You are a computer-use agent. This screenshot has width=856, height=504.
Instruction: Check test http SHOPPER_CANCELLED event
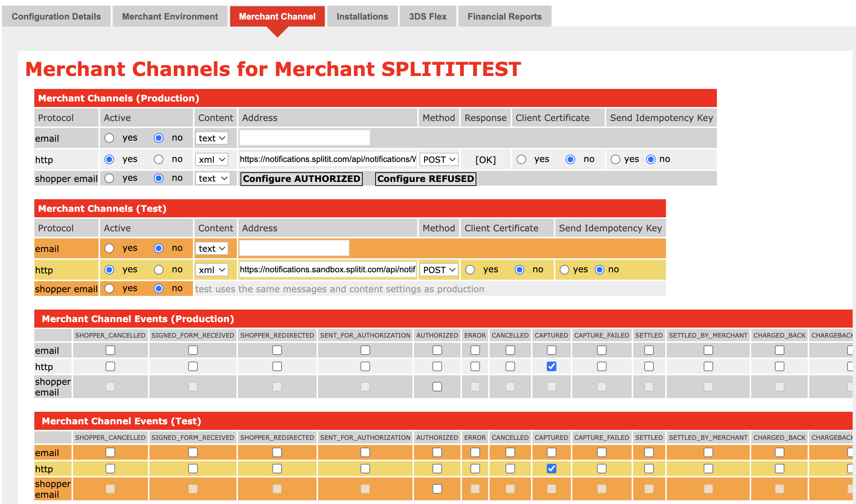(x=110, y=469)
